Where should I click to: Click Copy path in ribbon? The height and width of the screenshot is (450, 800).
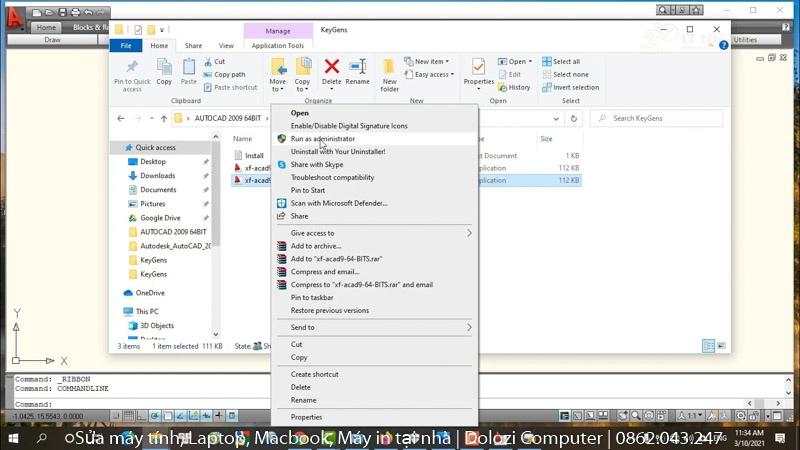[225, 74]
